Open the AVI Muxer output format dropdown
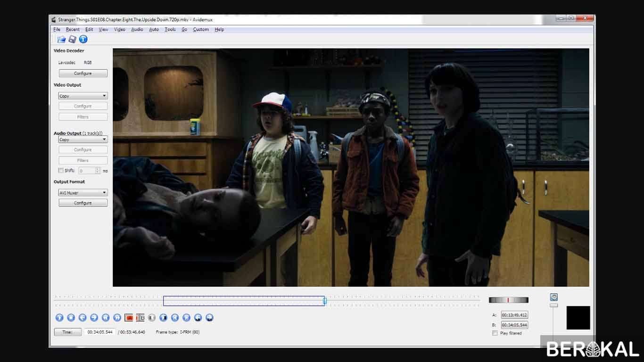 click(x=83, y=193)
